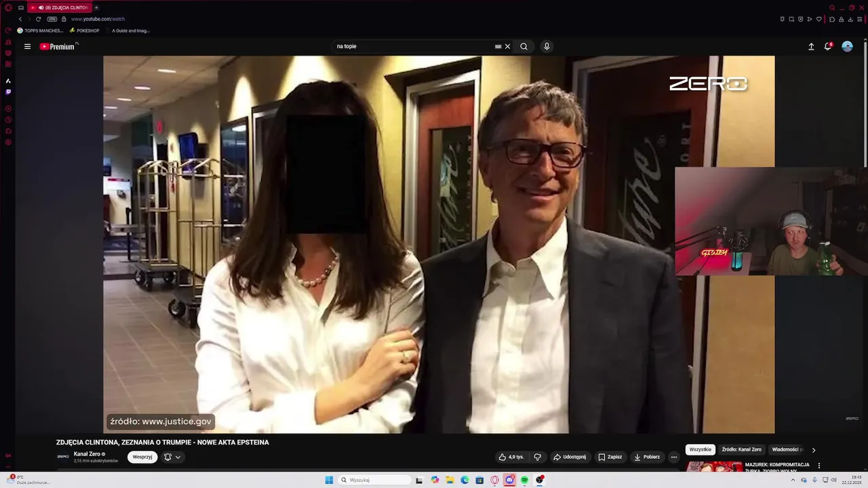Select the ZDJĘCIA CLINTONA browser tab
The height and width of the screenshot is (488, 868).
(x=58, y=7)
